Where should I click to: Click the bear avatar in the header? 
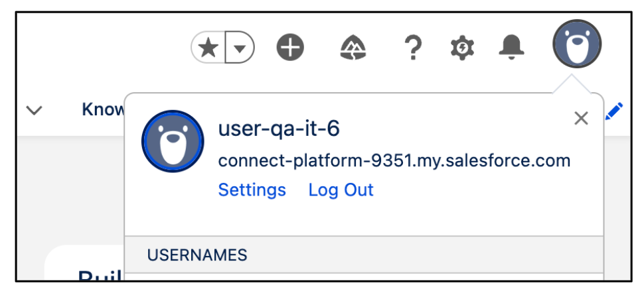(577, 44)
